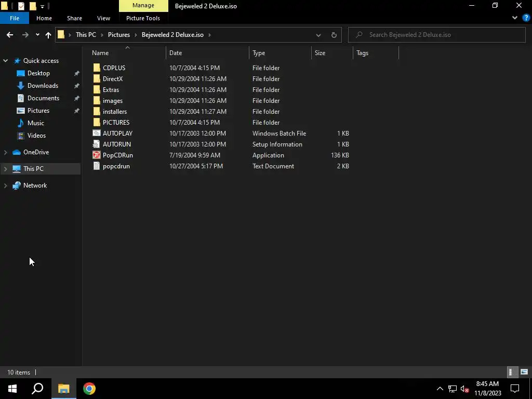Image resolution: width=532 pixels, height=399 pixels.
Task: Select the PopCDRun application icon
Action: [97, 155]
